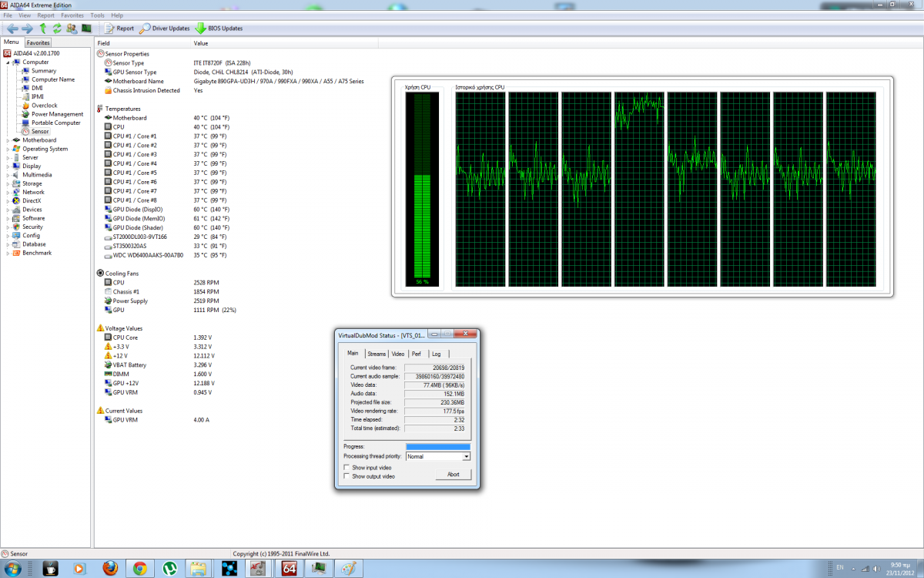This screenshot has width=924, height=578.
Task: Collapse the Computer tree node
Action: pyautogui.click(x=8, y=62)
